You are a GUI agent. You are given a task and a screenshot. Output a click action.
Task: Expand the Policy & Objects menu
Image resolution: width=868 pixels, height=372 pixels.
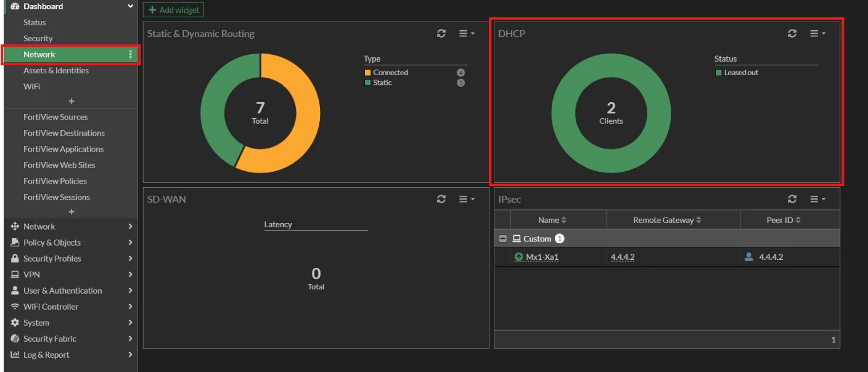[x=71, y=243]
